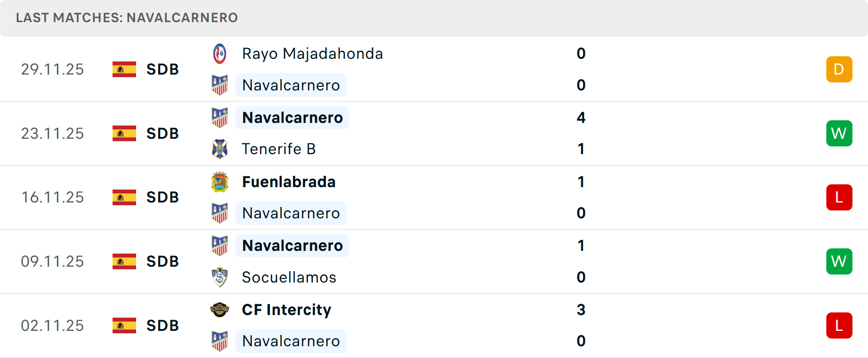Screen dimensions: 868x358
Task: Open CF Intercity team link
Action: [x=287, y=310]
